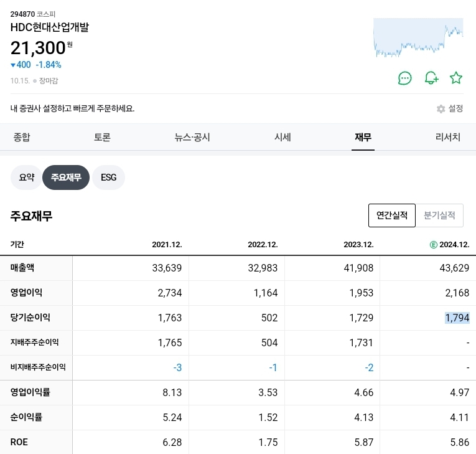Open 리서치 tab

click(448, 137)
